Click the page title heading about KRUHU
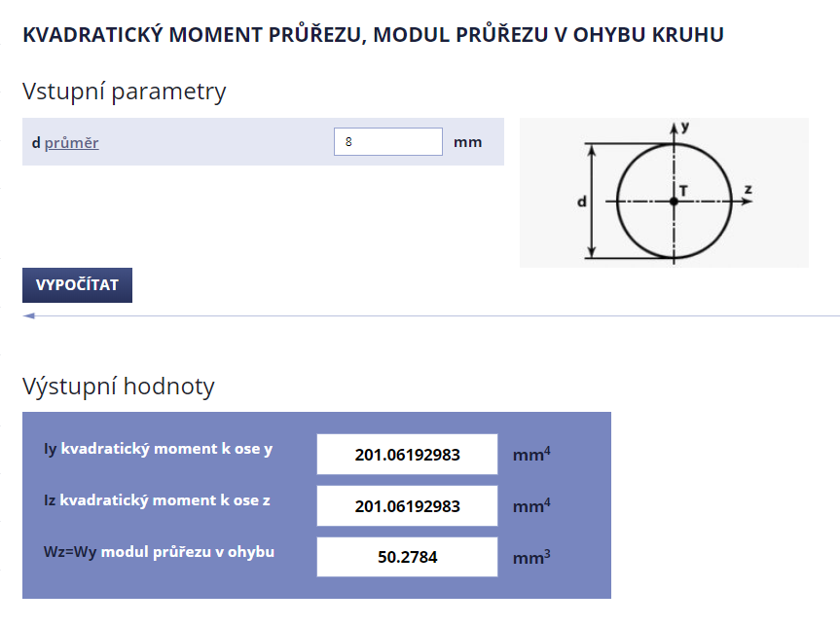The width and height of the screenshot is (840, 628). point(373,35)
